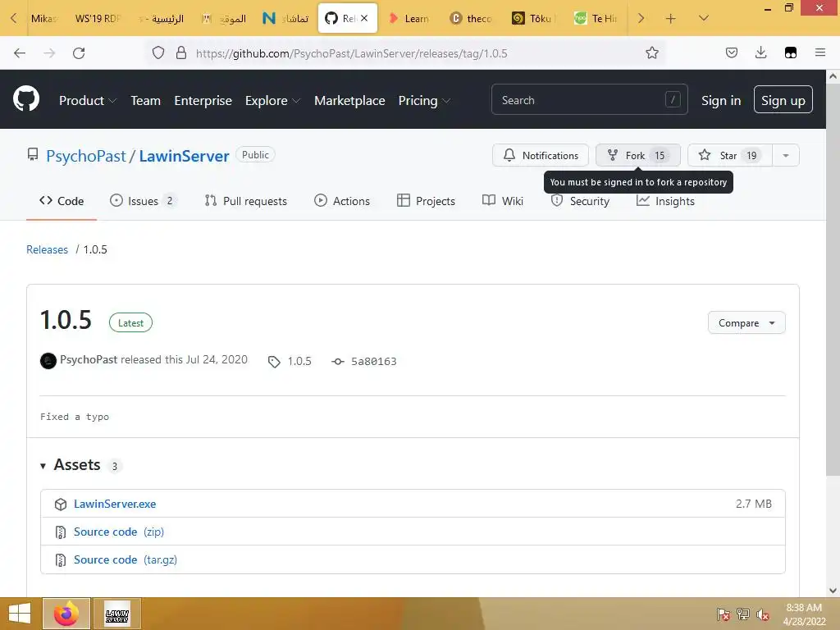Open the Team menu item
Viewport: 840px width, 630px height.
coord(145,100)
